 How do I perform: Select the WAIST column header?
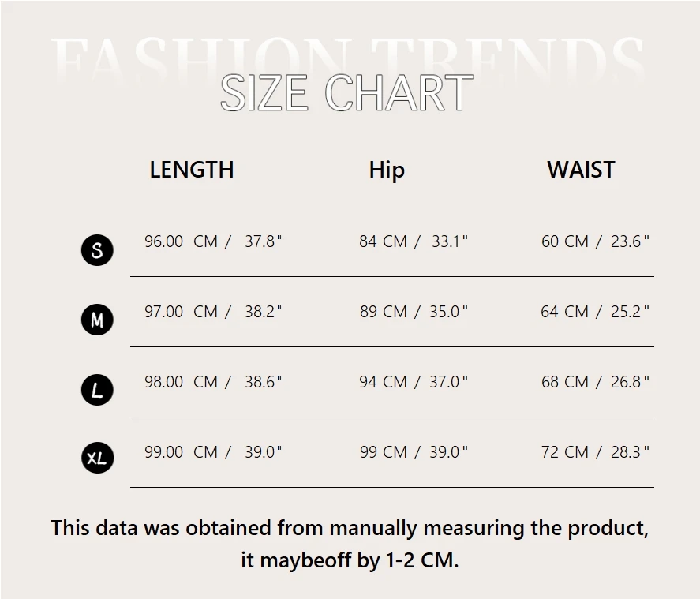coord(581,170)
